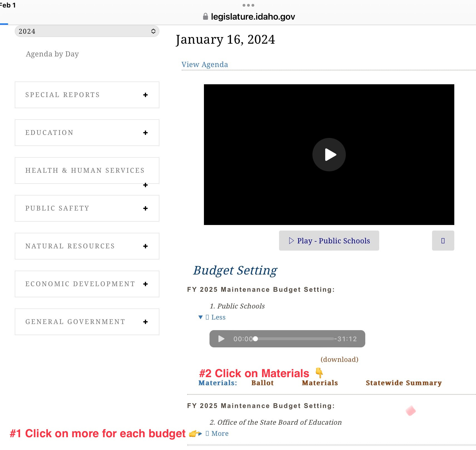Click the January 16, 2024 heading

[225, 39]
